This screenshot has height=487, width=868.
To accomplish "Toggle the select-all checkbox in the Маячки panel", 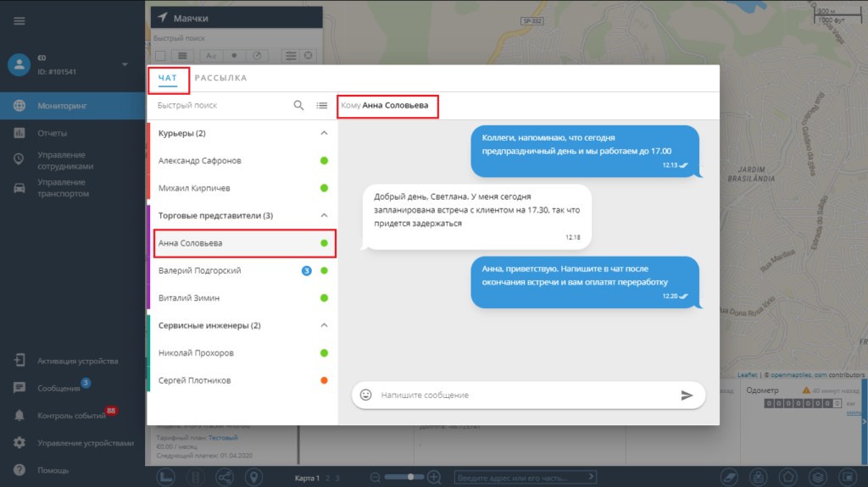I will click(x=160, y=56).
